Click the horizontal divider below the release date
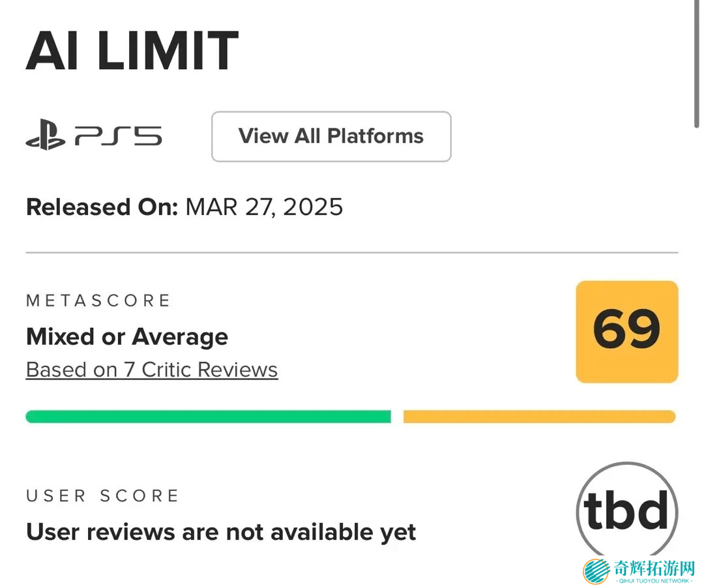704x588 pixels. point(352,252)
